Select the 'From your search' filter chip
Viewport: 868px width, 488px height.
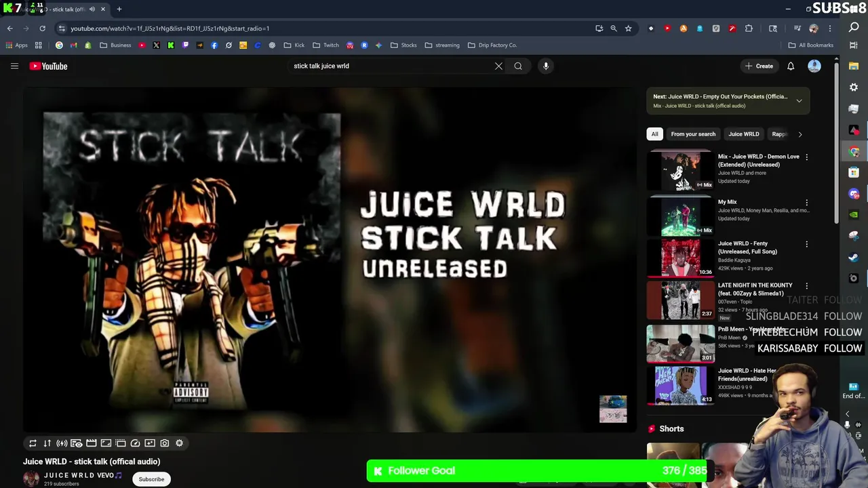693,134
